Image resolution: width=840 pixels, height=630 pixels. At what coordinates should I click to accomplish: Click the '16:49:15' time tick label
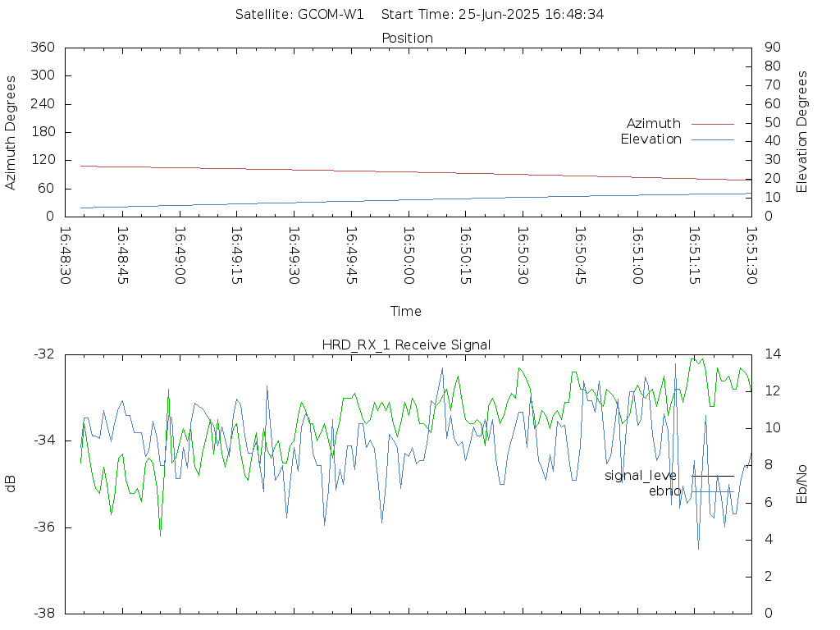click(236, 256)
